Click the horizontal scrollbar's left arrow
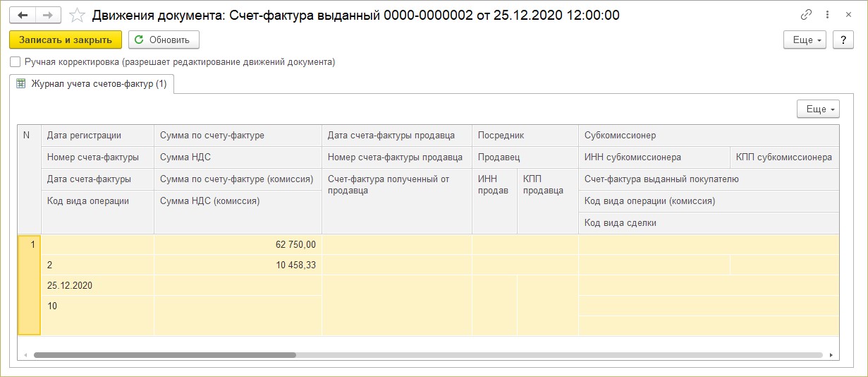Screen dimensions: 868x377 [25, 355]
